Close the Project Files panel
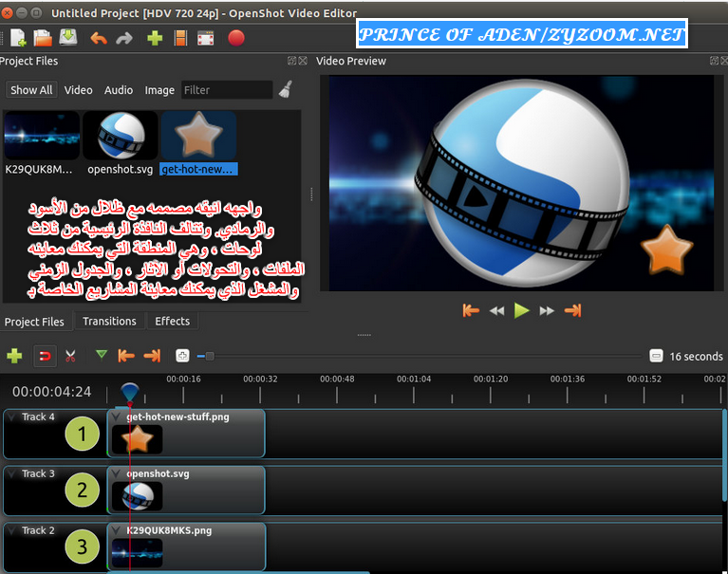 [x=303, y=61]
